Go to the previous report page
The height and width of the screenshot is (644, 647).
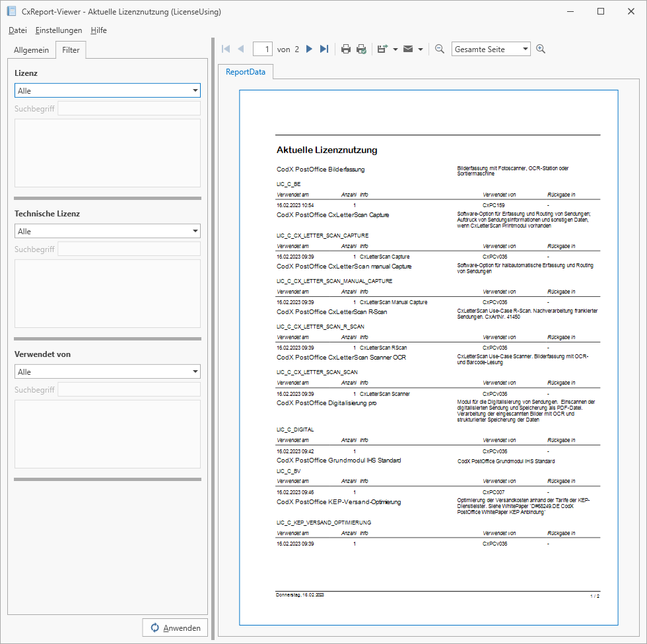(241, 49)
